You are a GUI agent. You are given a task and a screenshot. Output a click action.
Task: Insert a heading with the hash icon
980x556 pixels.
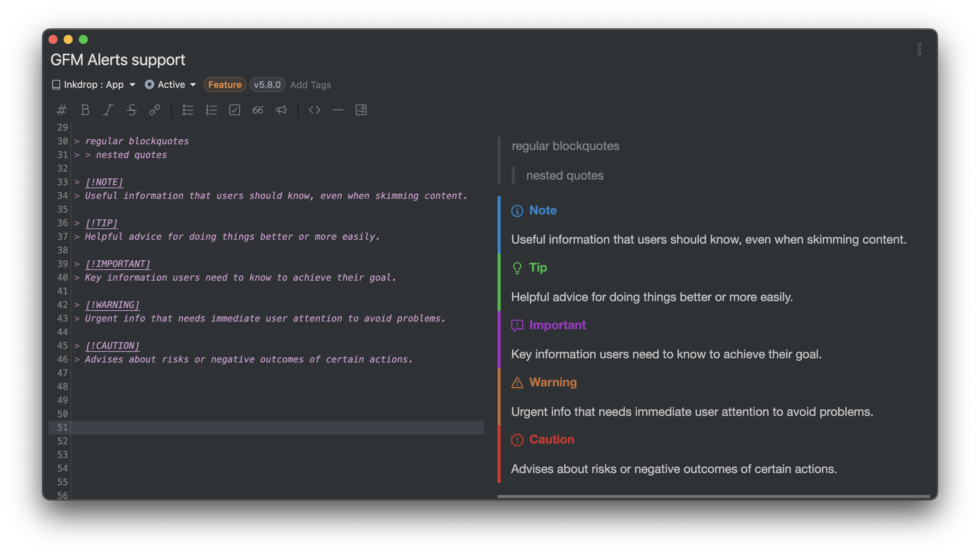pos(61,110)
